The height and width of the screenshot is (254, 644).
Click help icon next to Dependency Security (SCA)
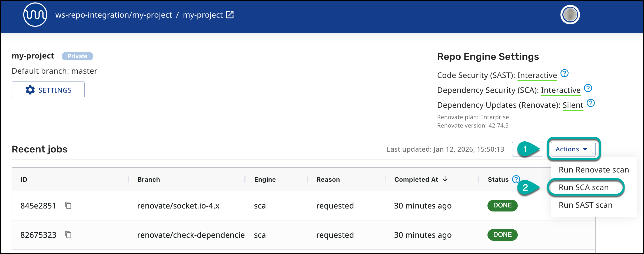pyautogui.click(x=588, y=88)
